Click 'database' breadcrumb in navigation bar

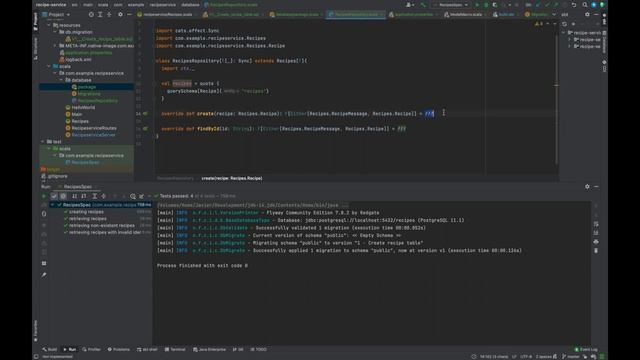[190, 5]
